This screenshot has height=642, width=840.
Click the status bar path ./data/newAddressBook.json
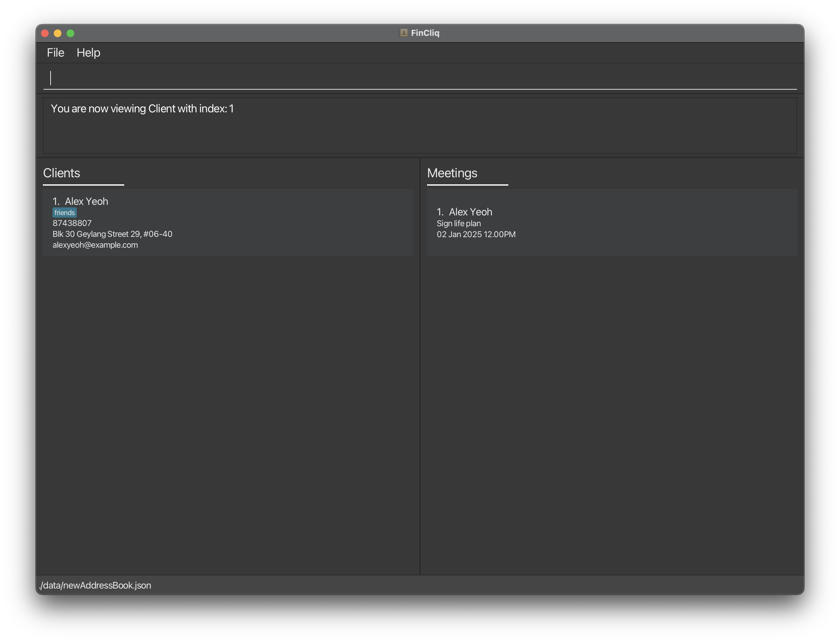coord(95,585)
